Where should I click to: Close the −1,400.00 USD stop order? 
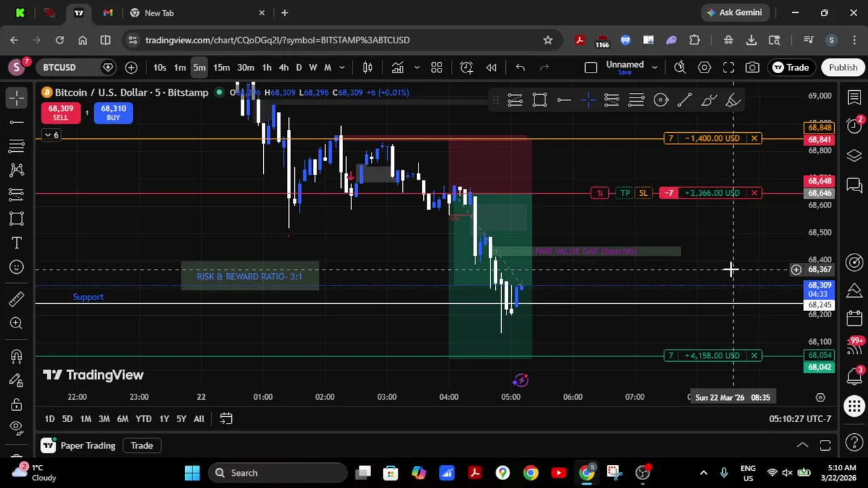click(754, 138)
